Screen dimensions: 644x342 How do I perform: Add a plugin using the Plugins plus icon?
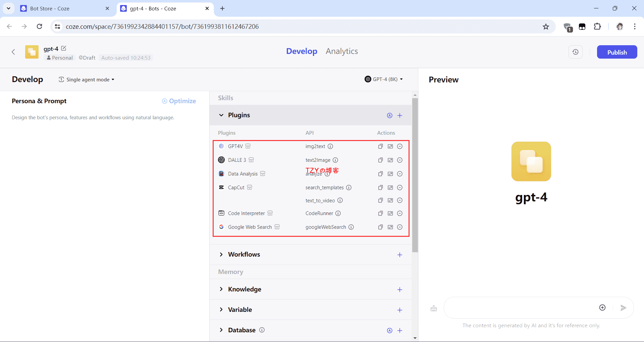[x=399, y=116]
